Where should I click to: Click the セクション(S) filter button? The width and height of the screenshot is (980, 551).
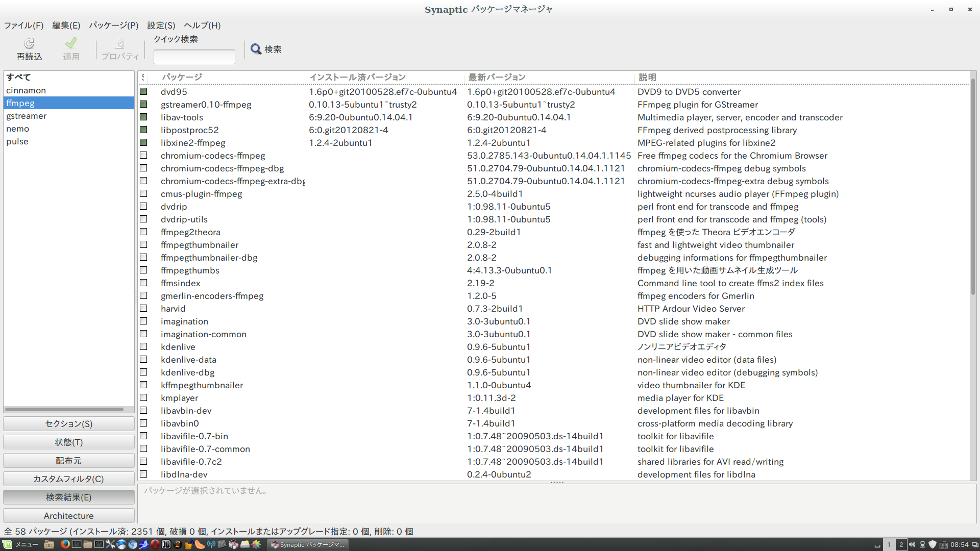coord(69,424)
